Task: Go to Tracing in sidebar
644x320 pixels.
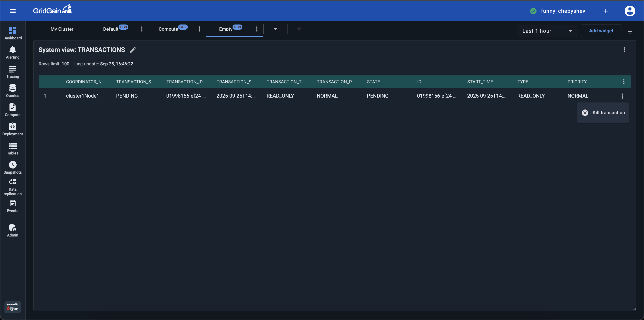Action: tap(13, 72)
